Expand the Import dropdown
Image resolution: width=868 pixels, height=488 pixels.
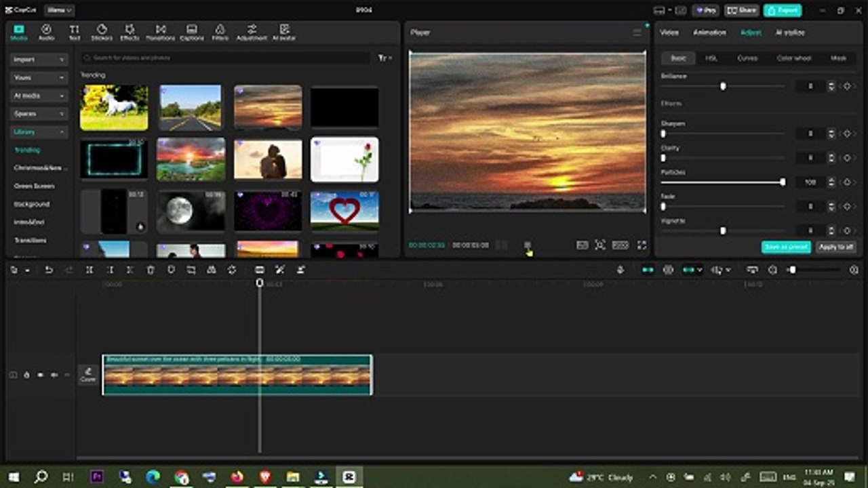[x=39, y=60]
